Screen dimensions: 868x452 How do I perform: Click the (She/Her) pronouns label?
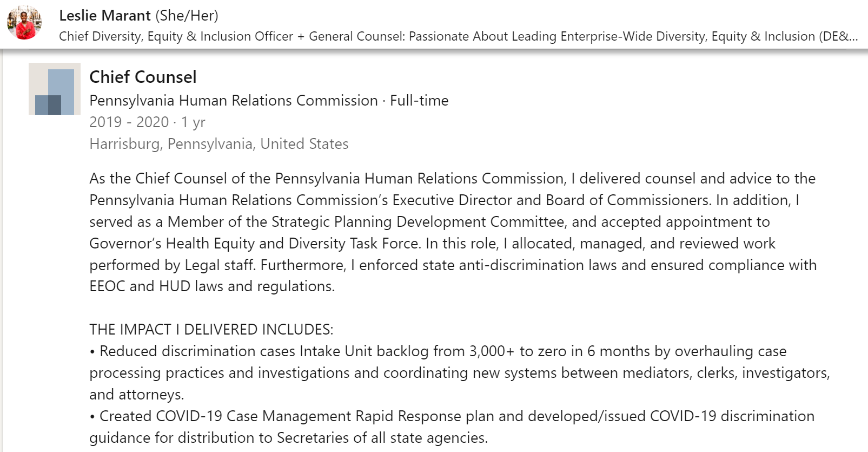(187, 16)
